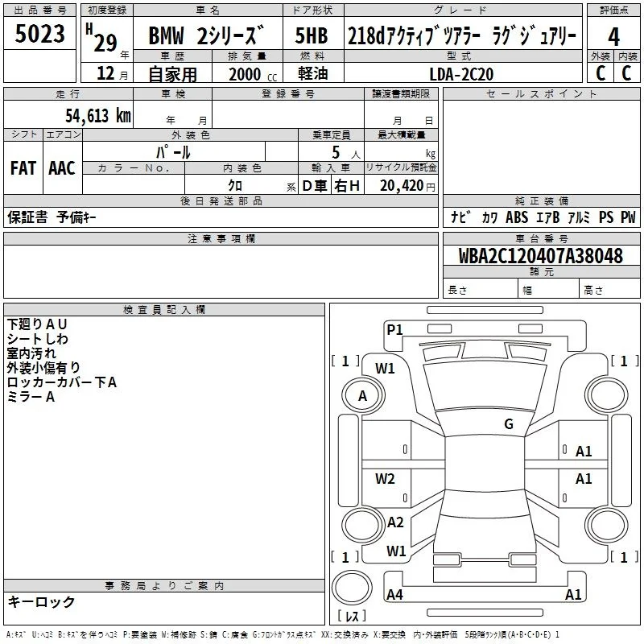
Task: Click shift type FAT
Action: (x=23, y=168)
